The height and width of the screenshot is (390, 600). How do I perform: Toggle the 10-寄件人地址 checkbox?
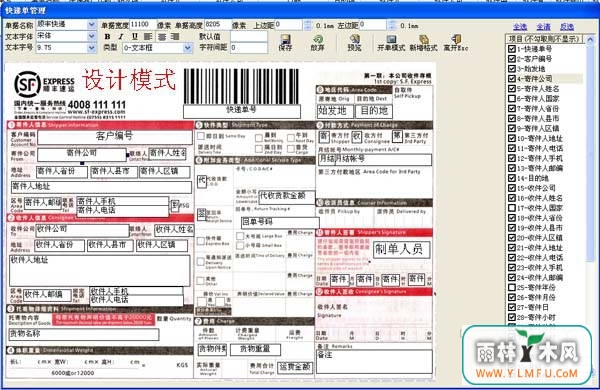coord(512,139)
